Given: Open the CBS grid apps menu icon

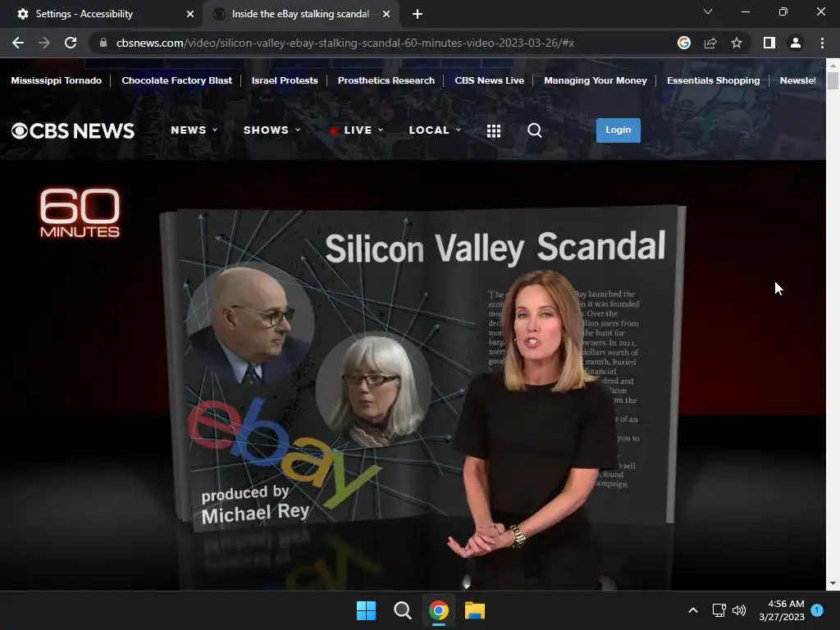Looking at the screenshot, I should 493,130.
